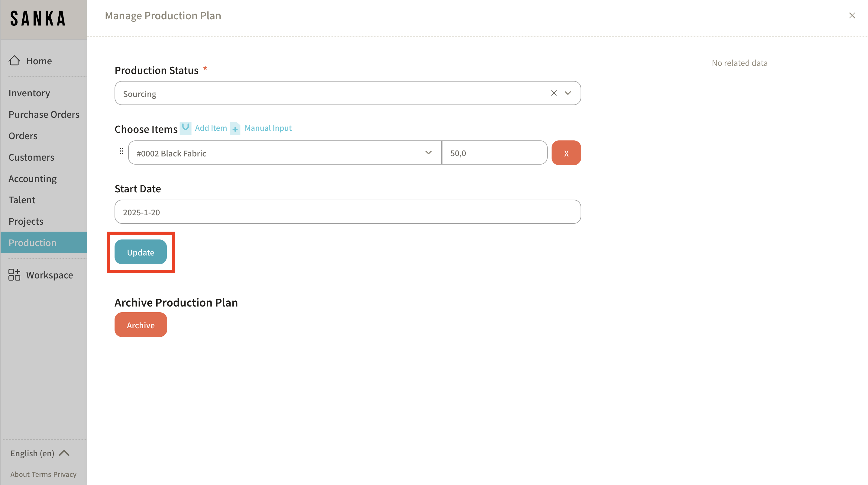Open the #0002 Black Fabric item dropdown
868x485 pixels.
(x=428, y=153)
